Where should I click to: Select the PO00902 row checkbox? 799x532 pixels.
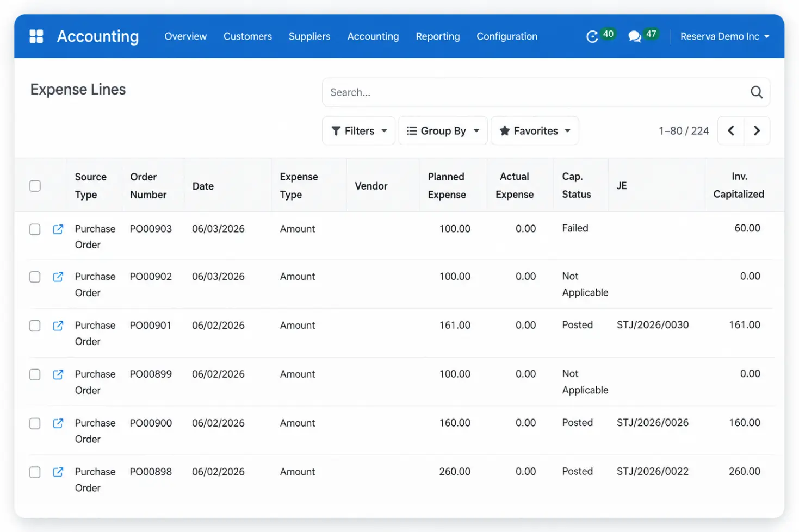35,277
